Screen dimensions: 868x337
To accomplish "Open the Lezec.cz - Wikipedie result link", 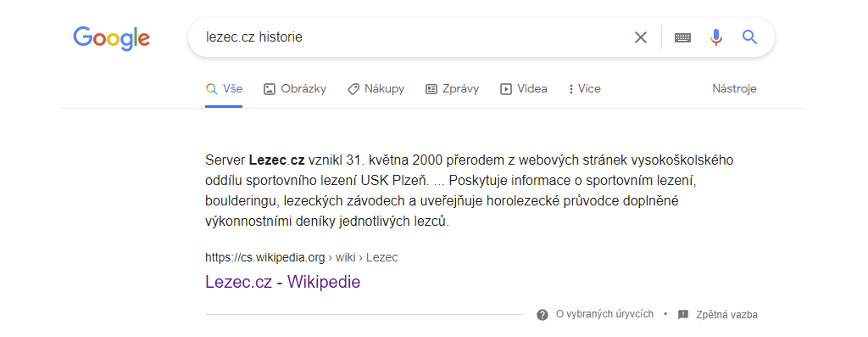I will click(283, 282).
